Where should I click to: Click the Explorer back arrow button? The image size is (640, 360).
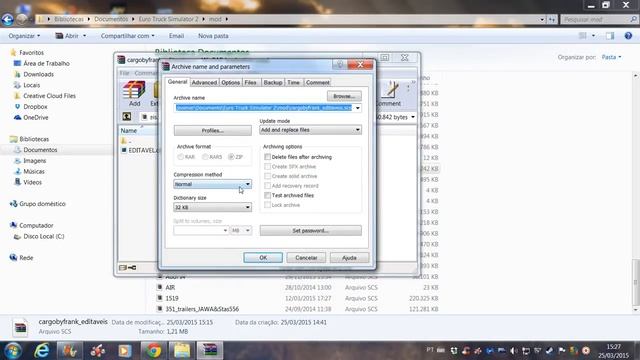coord(7,19)
